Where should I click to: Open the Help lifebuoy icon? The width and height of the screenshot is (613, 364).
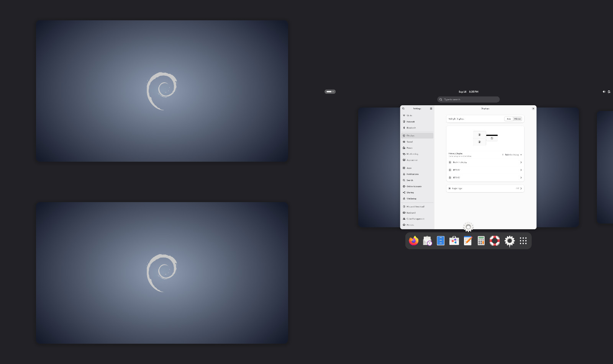click(495, 241)
